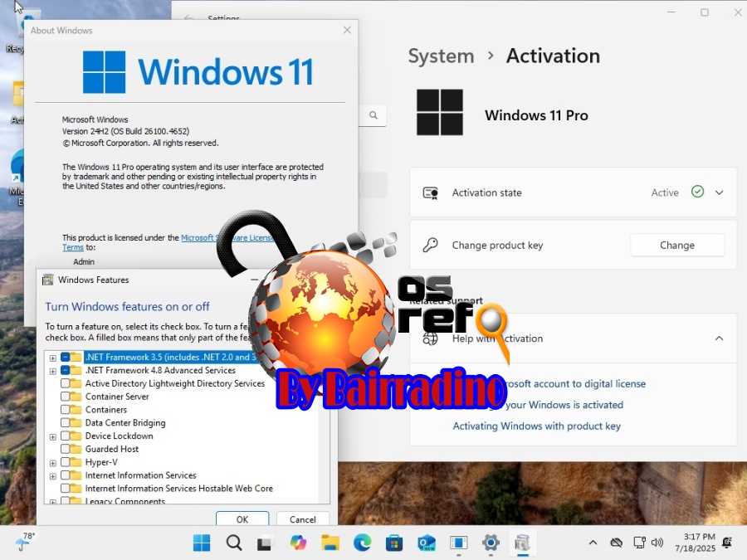Expand the .NET Framework 3.5 tree node

[53, 358]
